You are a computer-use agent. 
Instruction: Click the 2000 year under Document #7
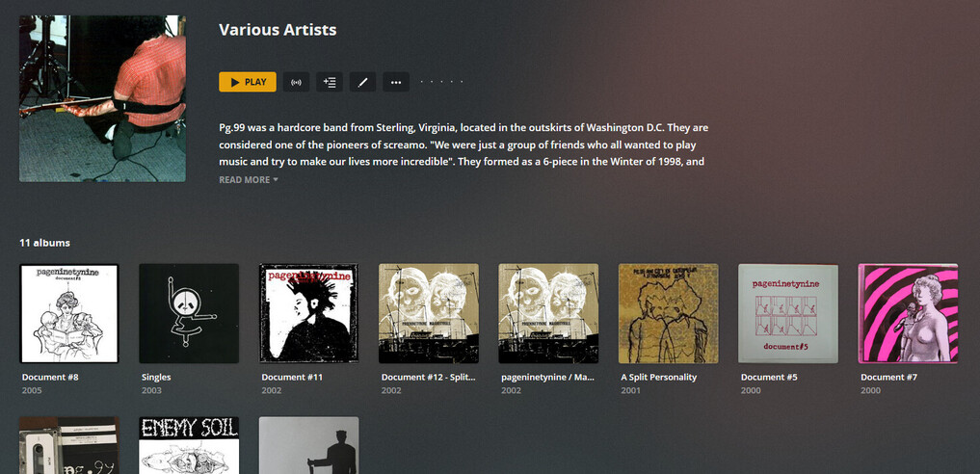pyautogui.click(x=870, y=391)
